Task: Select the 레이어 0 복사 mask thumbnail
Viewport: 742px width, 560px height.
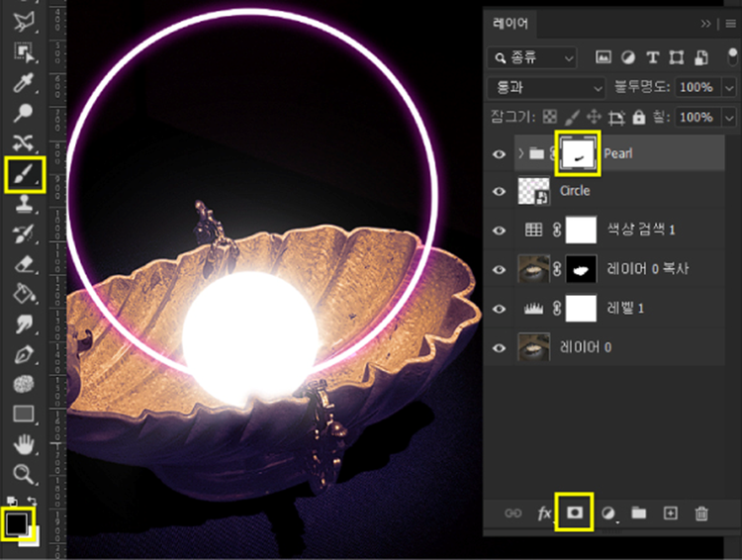Action: point(581,269)
